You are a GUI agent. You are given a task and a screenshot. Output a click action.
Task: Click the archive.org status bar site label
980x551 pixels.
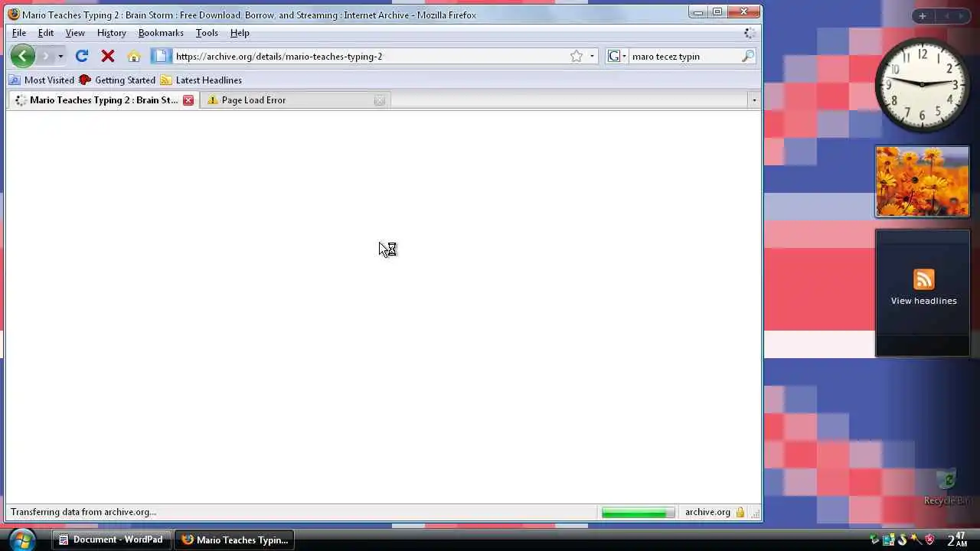[707, 513]
